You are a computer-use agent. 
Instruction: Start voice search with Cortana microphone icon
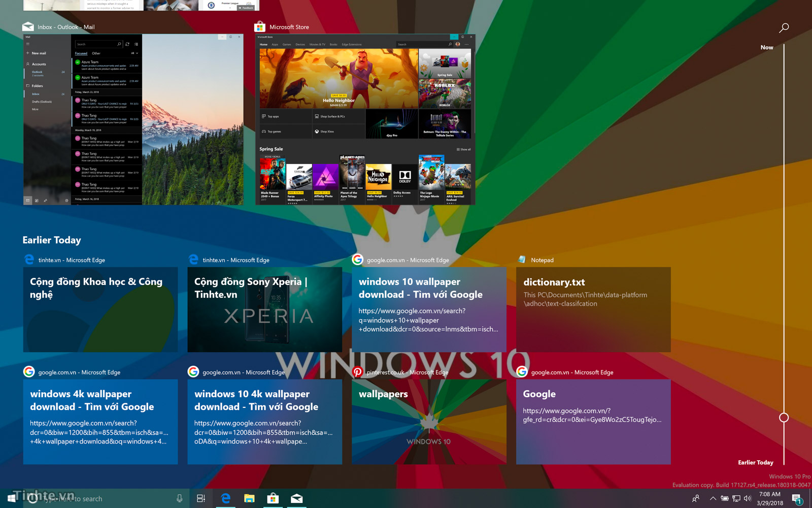pyautogui.click(x=180, y=498)
